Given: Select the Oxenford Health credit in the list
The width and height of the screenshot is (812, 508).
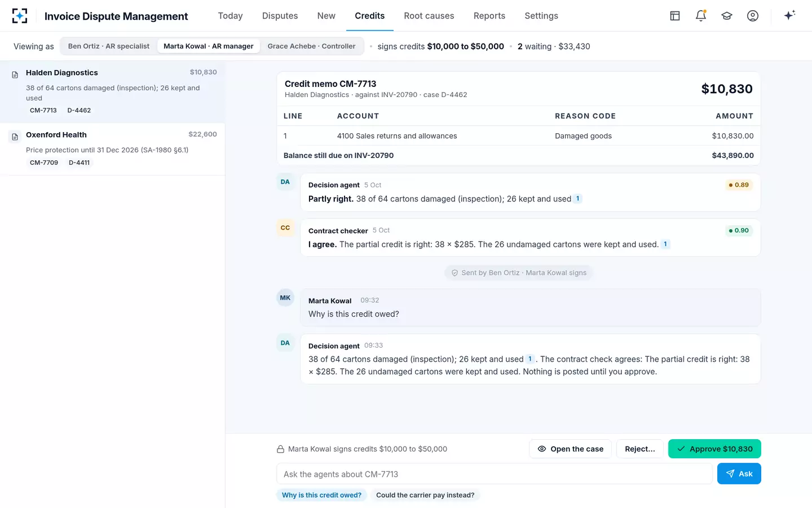Looking at the screenshot, I should tap(113, 149).
